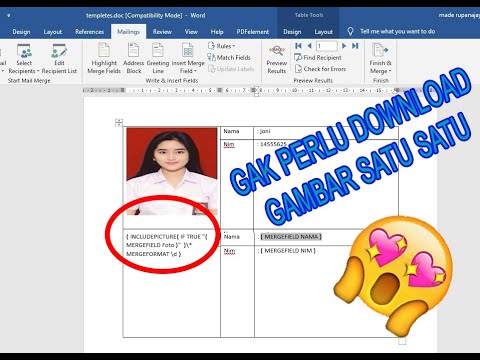The width and height of the screenshot is (480, 360).
Task: Click Match Fields button
Action: tap(229, 57)
